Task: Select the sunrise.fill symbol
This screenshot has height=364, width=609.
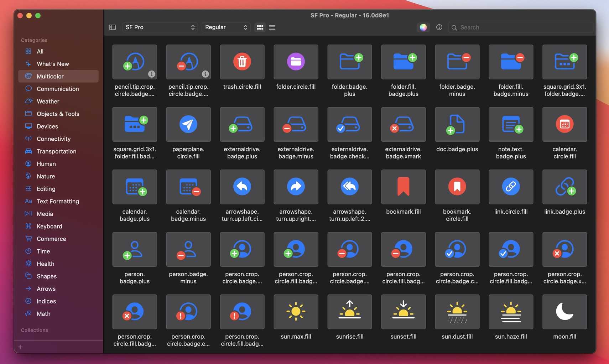Action: click(x=349, y=311)
